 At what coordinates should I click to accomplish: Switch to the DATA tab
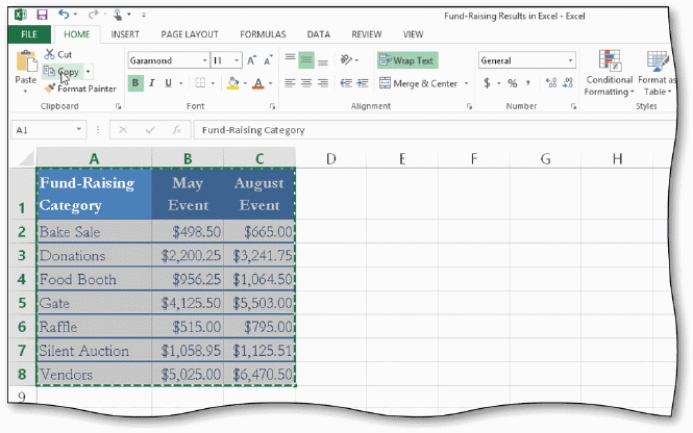click(x=319, y=34)
